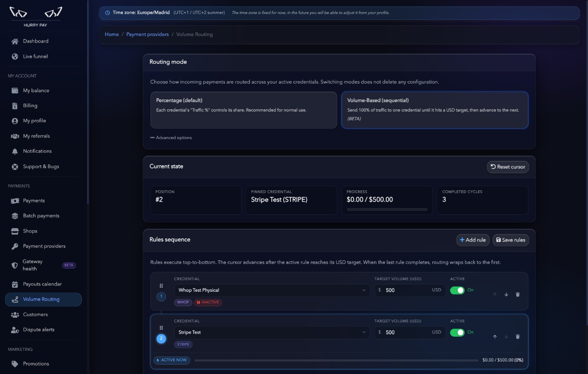Open Dispute alerts in the sidebar

(43, 330)
